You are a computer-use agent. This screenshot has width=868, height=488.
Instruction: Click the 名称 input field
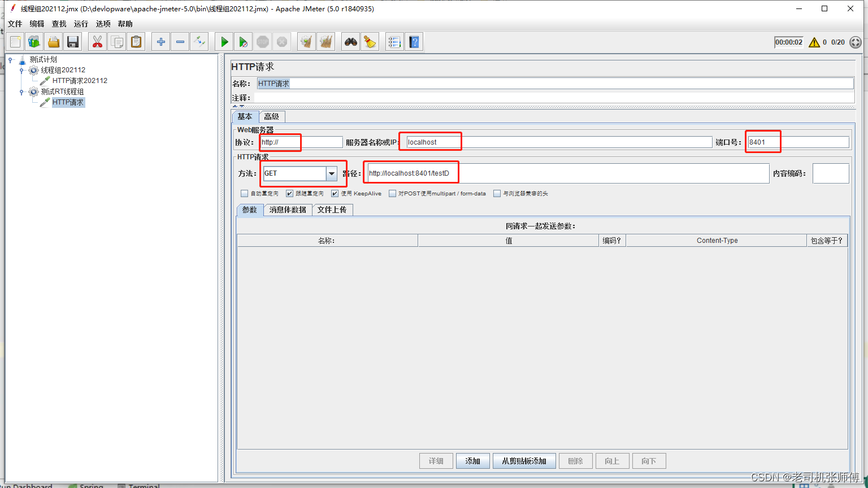pos(555,84)
